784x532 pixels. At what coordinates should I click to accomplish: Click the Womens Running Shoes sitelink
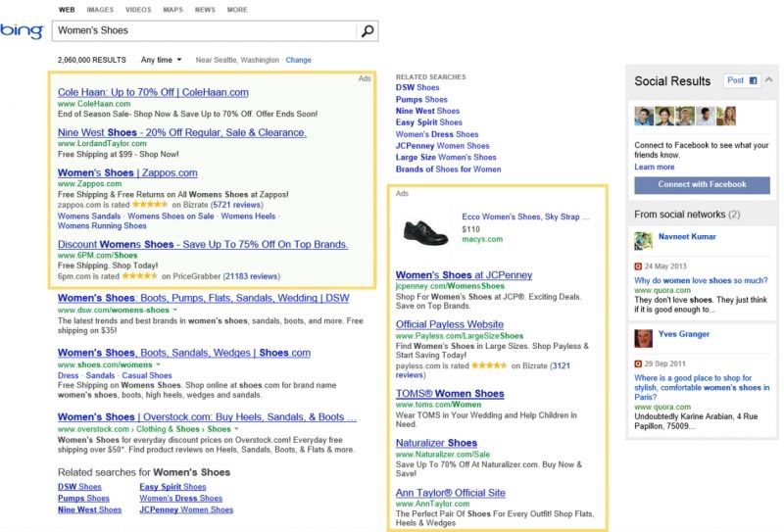coord(102,226)
